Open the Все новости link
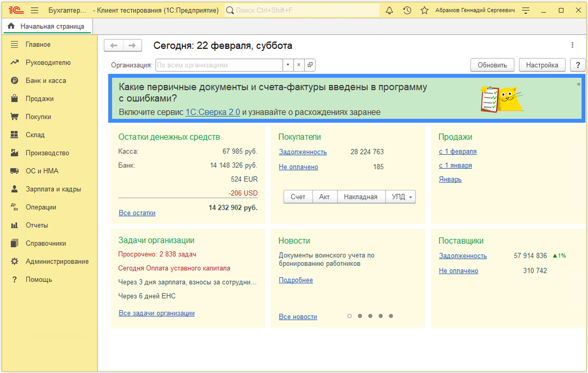This screenshot has width=588, height=373. pos(298,317)
